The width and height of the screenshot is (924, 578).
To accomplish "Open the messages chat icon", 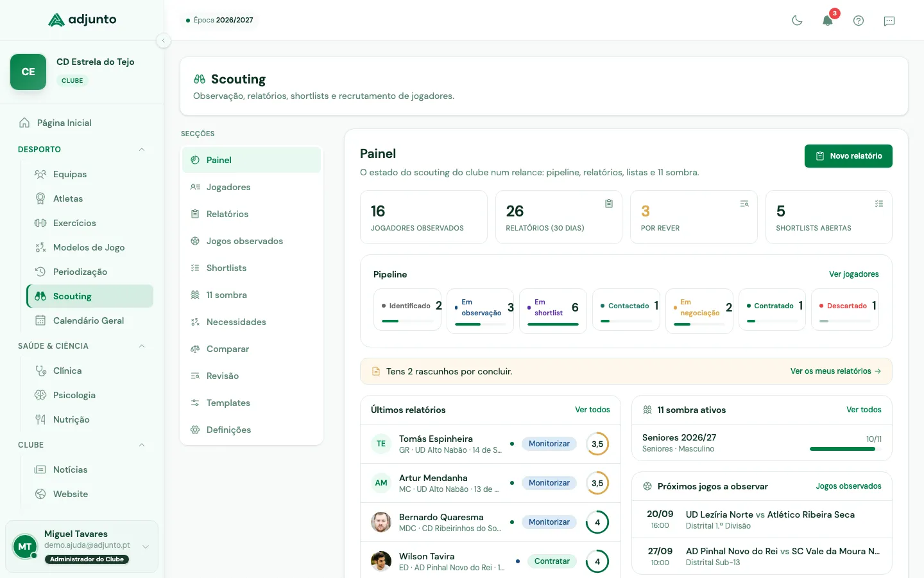I will point(889,21).
